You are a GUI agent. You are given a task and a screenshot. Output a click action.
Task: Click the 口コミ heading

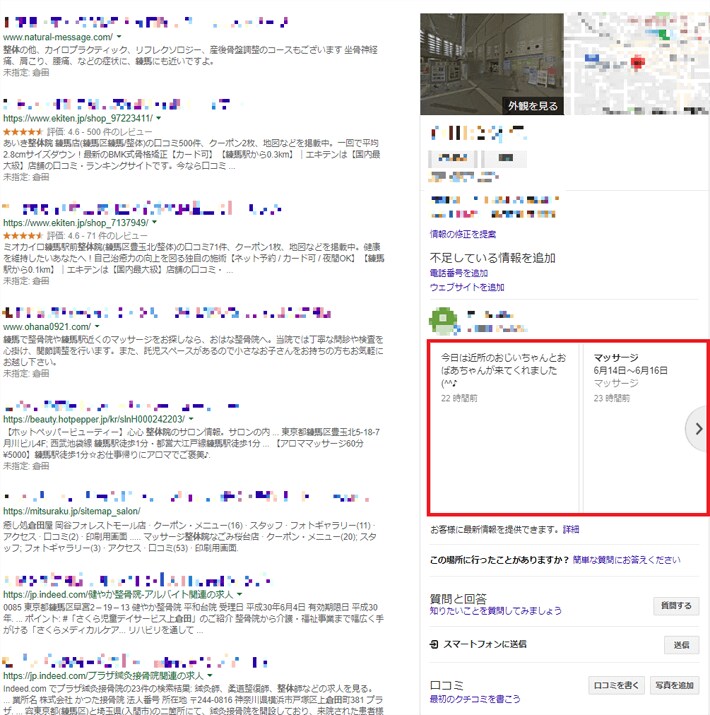[446, 685]
